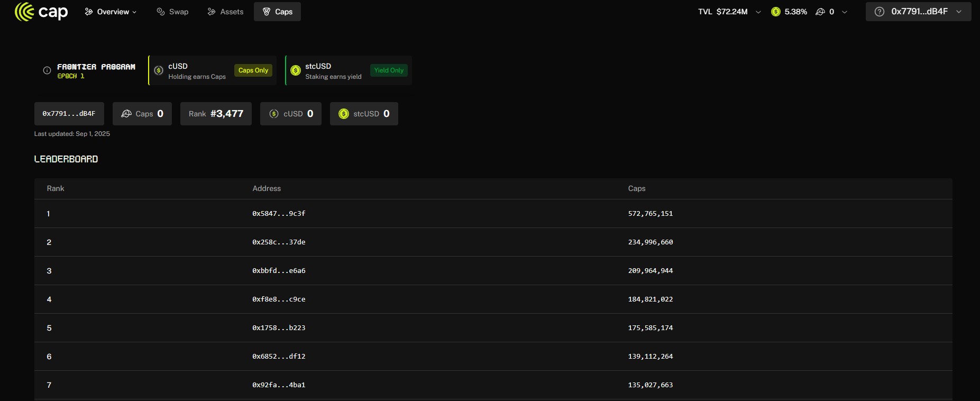Viewport: 980px width, 401px height.
Task: Click the Caps hat icon in stats
Action: (x=126, y=114)
